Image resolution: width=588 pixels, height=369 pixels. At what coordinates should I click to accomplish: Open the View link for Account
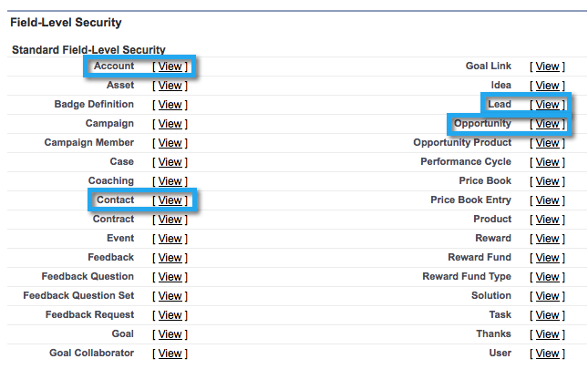170,67
